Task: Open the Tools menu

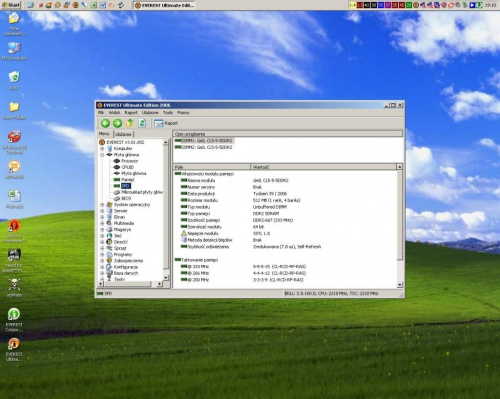Action: [168, 113]
